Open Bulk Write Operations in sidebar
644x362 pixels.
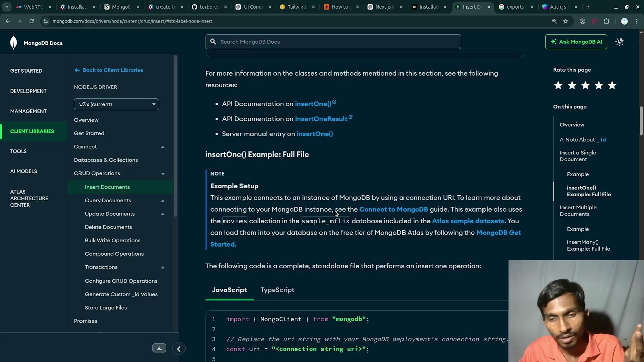click(112, 240)
